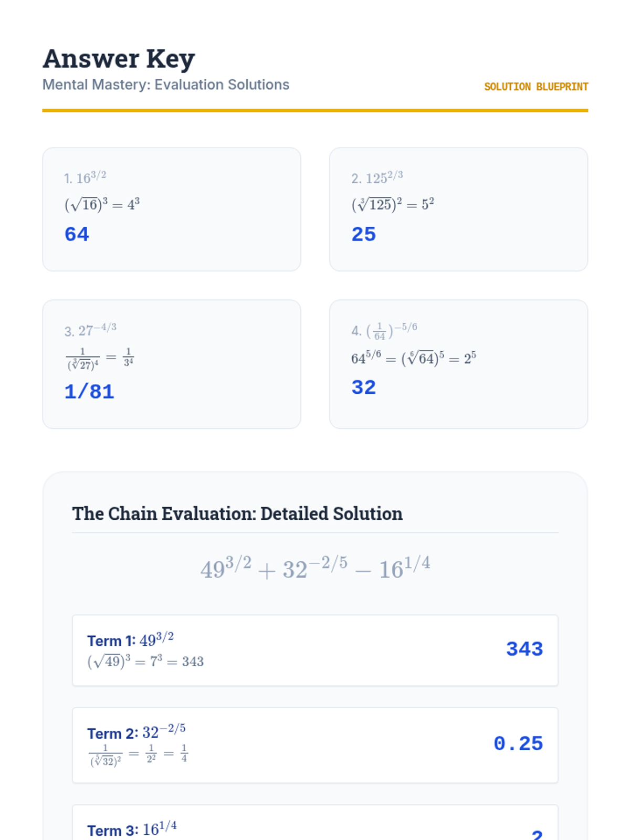Select problem 2 card with answer 25
The image size is (630, 840).
tap(458, 209)
